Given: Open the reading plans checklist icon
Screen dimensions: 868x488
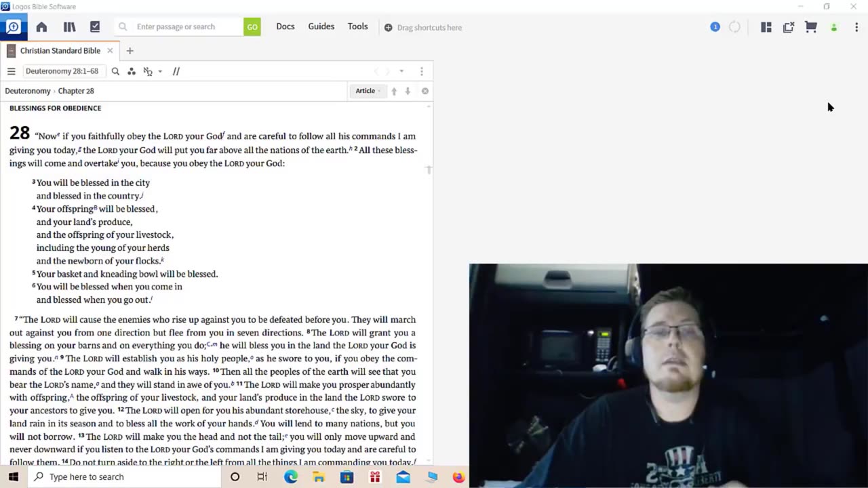Looking at the screenshot, I should coord(95,27).
